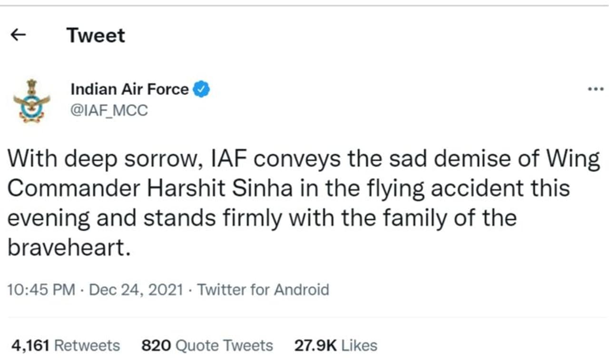
Task: Click the 4,161 retweet count number
Action: (x=29, y=345)
